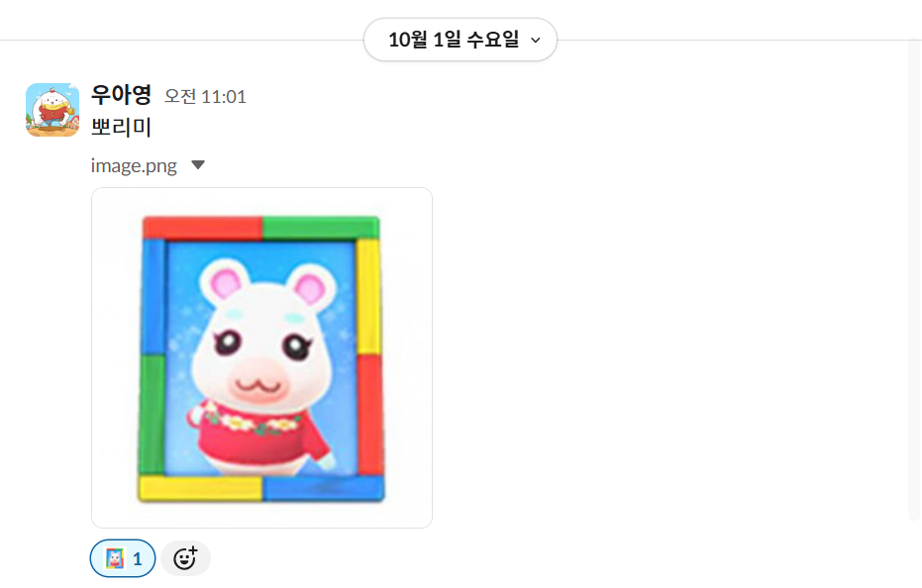Image resolution: width=922 pixels, height=588 pixels.
Task: Click the date divider line left of date
Action: 181,40
